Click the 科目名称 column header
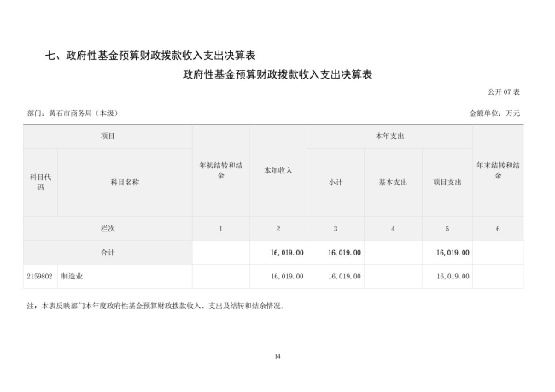The height and width of the screenshot is (392, 555). click(125, 182)
